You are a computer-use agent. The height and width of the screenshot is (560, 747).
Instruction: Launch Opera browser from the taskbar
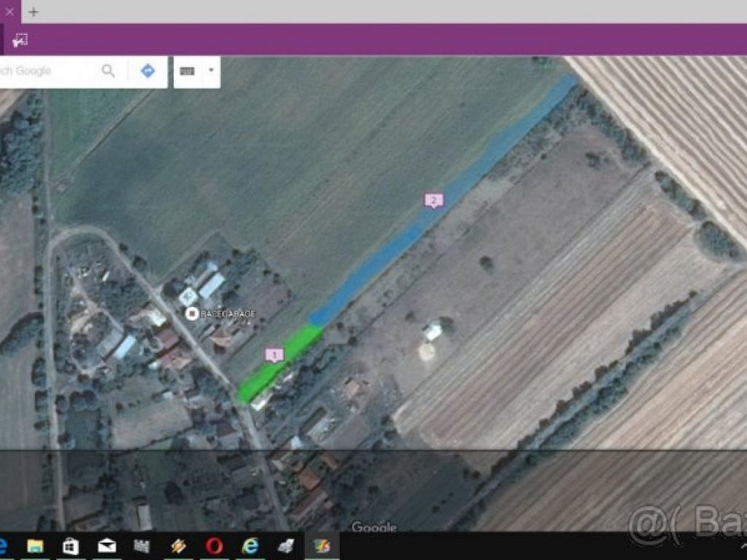[x=214, y=546]
